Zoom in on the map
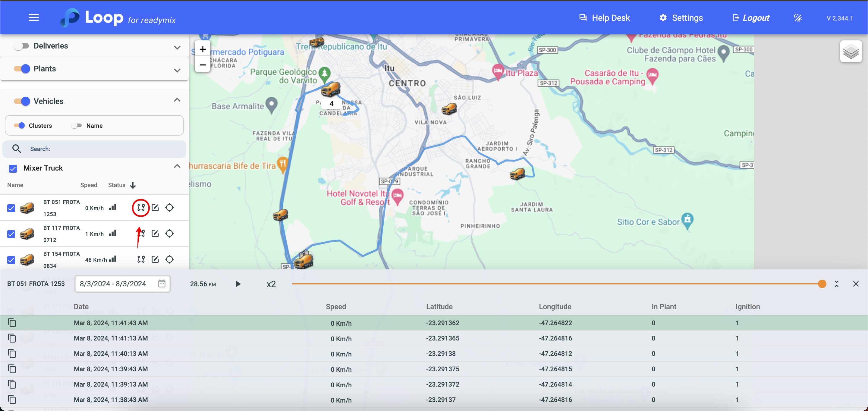 tap(203, 49)
